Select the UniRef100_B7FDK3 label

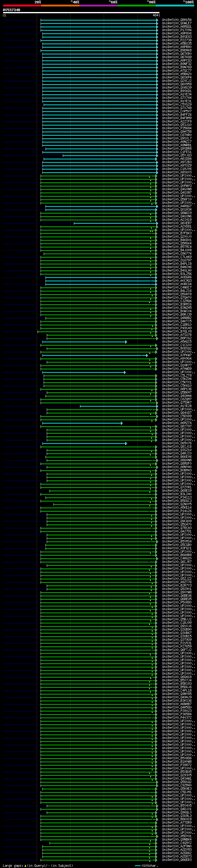tap(176, 233)
